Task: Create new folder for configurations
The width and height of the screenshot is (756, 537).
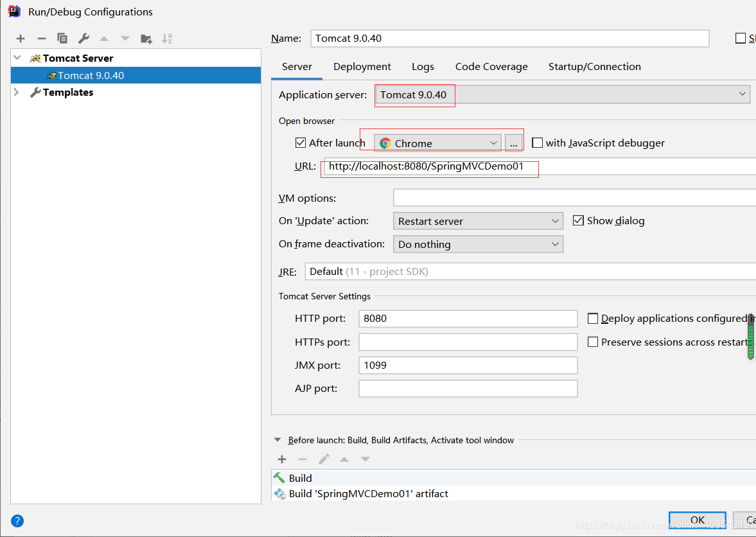Action: [x=146, y=39]
